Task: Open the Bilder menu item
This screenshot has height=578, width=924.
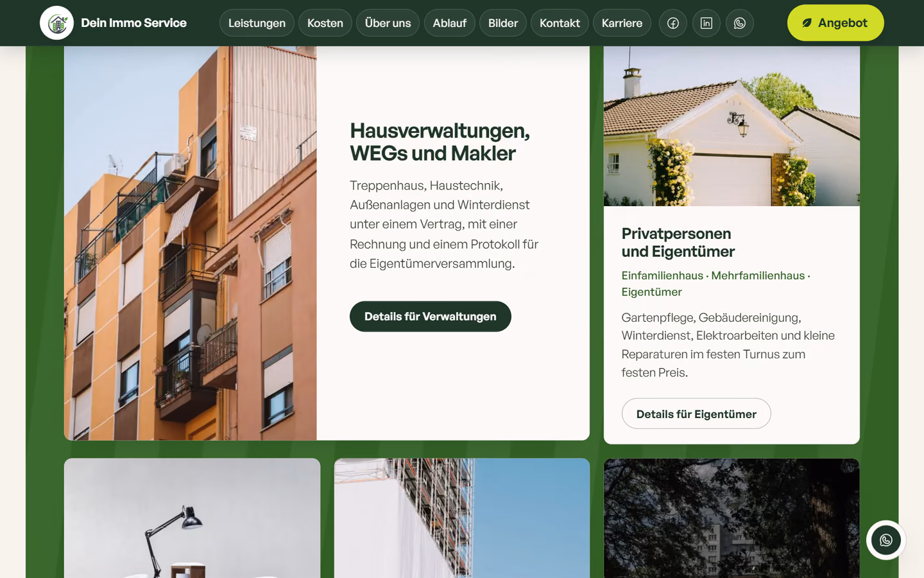Action: [x=503, y=23]
